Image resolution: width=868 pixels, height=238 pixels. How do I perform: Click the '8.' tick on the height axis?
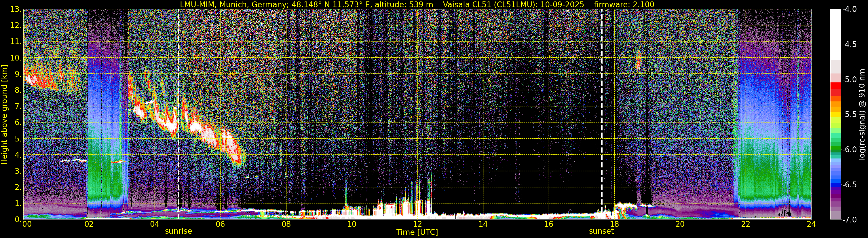pos(18,90)
